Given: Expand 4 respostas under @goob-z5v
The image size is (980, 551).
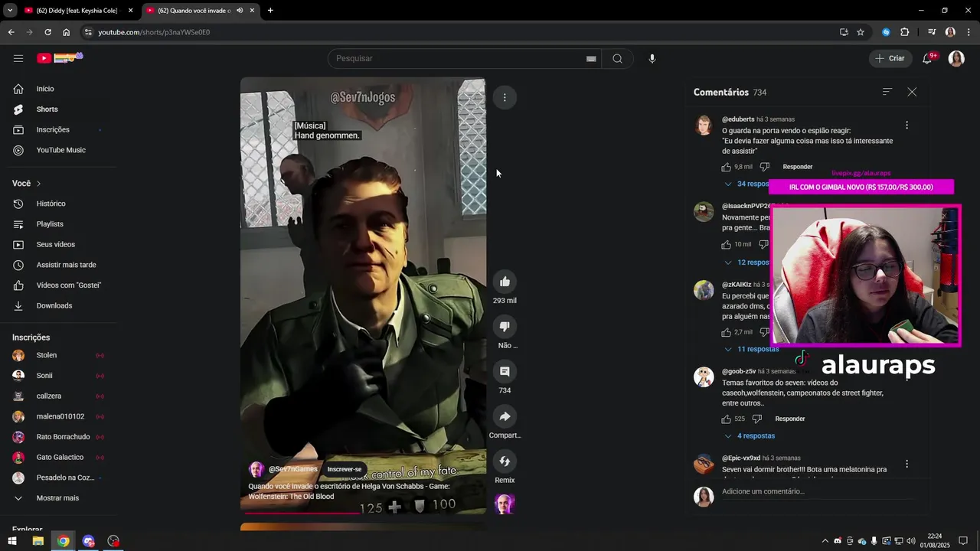Looking at the screenshot, I should pos(750,436).
